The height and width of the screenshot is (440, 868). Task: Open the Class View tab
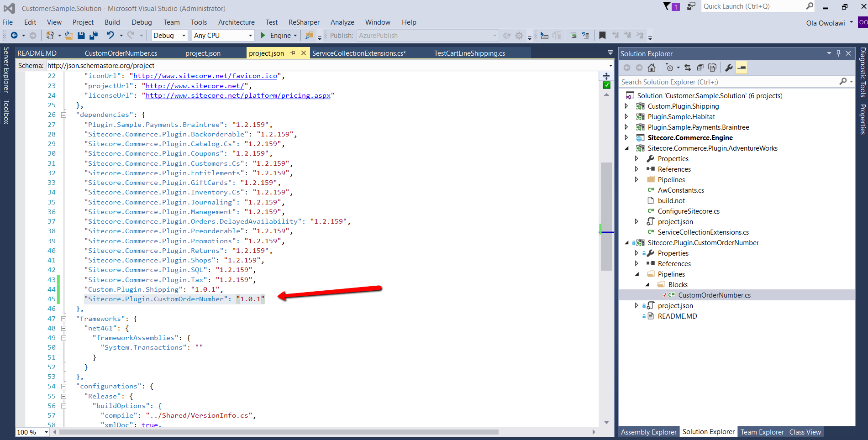pos(805,432)
